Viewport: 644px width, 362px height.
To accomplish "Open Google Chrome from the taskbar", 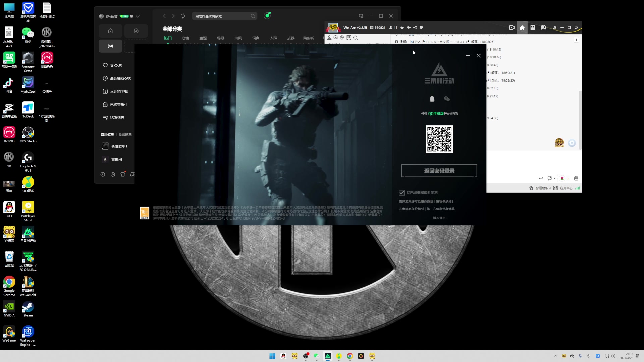I will [x=350, y=356].
